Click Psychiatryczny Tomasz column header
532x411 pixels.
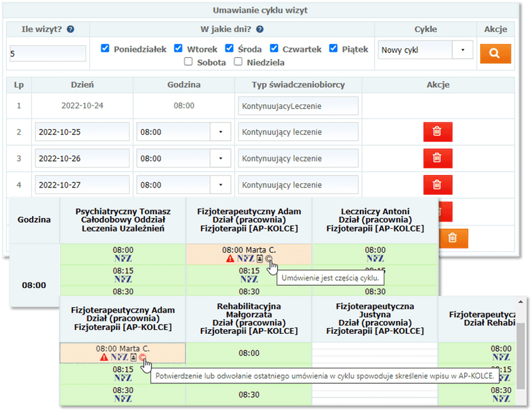pos(123,220)
